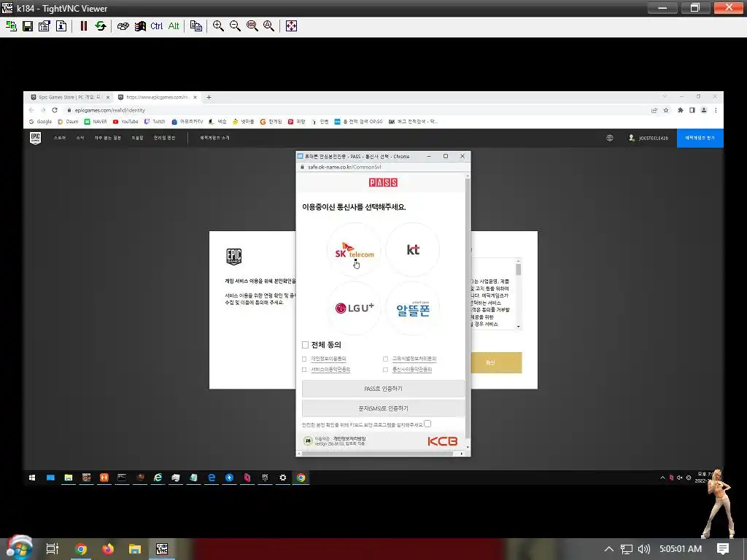Switch to the epicgames.com identity tab
Image resolution: width=747 pixels, height=560 pixels.
coord(156,97)
